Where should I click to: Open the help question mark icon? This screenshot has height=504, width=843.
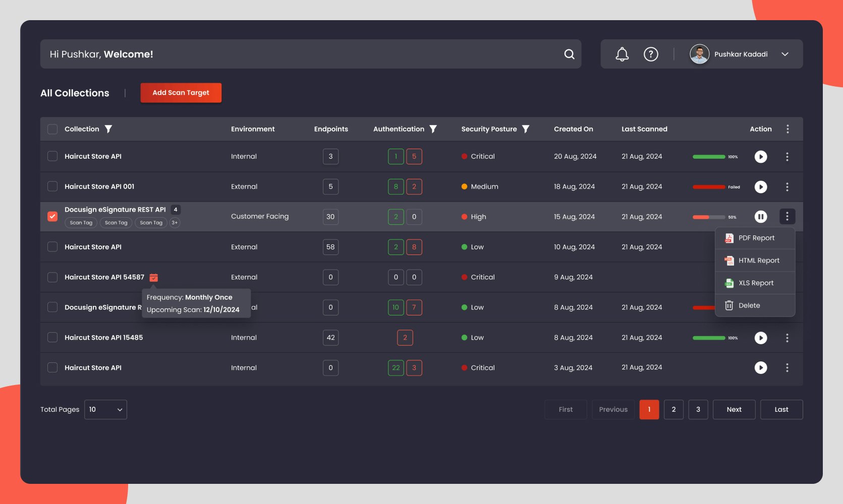coord(651,54)
